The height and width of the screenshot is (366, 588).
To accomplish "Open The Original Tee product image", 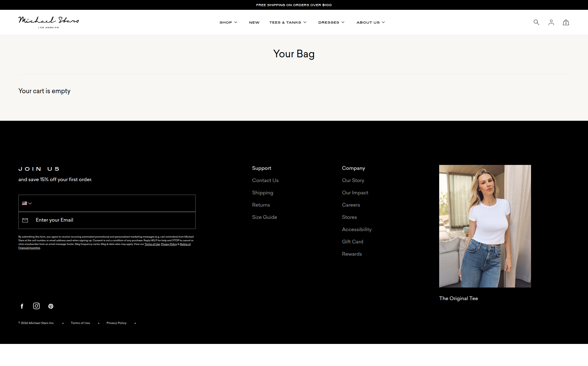I will pos(485,226).
